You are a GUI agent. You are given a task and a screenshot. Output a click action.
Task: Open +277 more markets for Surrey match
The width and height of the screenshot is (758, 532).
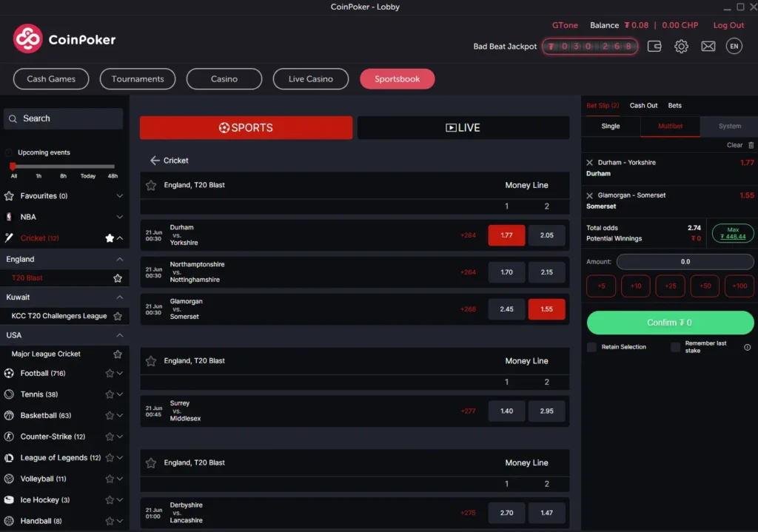click(x=468, y=411)
